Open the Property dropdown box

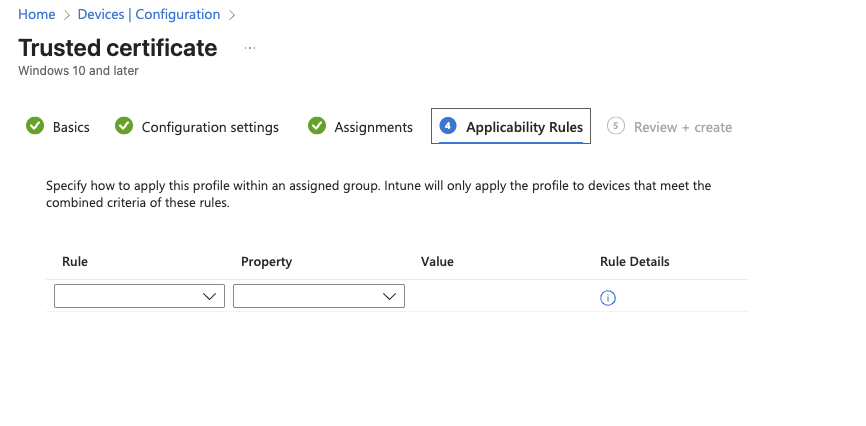coord(319,296)
